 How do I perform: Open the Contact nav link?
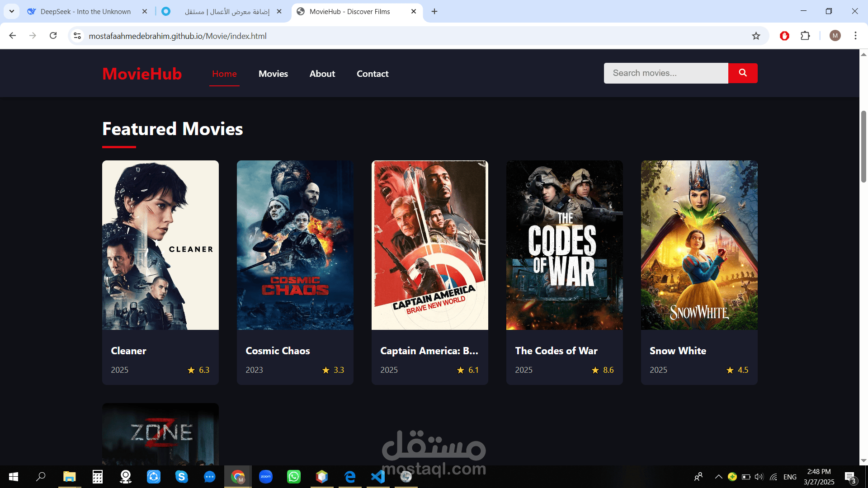[x=373, y=74]
